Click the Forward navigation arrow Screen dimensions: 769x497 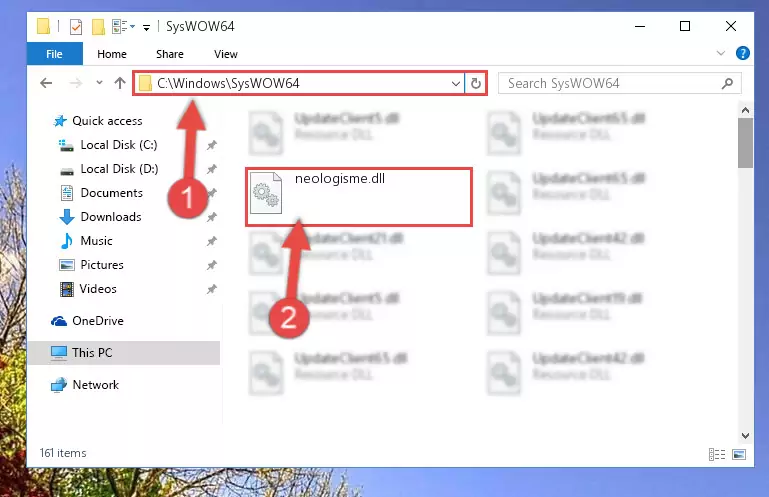76,83
